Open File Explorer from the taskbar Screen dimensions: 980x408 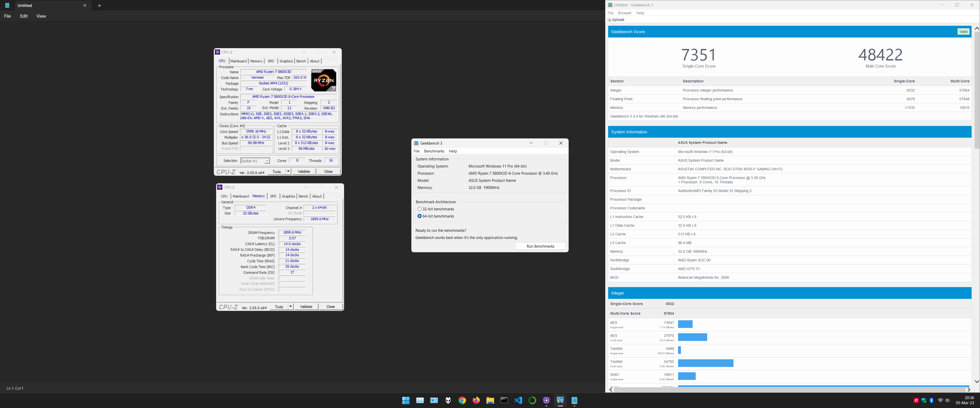coord(490,400)
